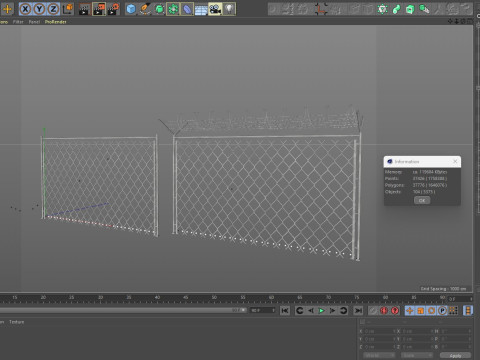Screen dimensions: 480x360
Task: Click frame 50 on timeline ruler
Action: [x=214, y=298]
